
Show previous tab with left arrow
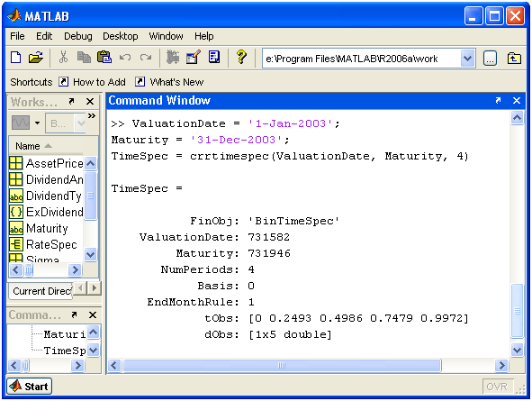coord(80,288)
